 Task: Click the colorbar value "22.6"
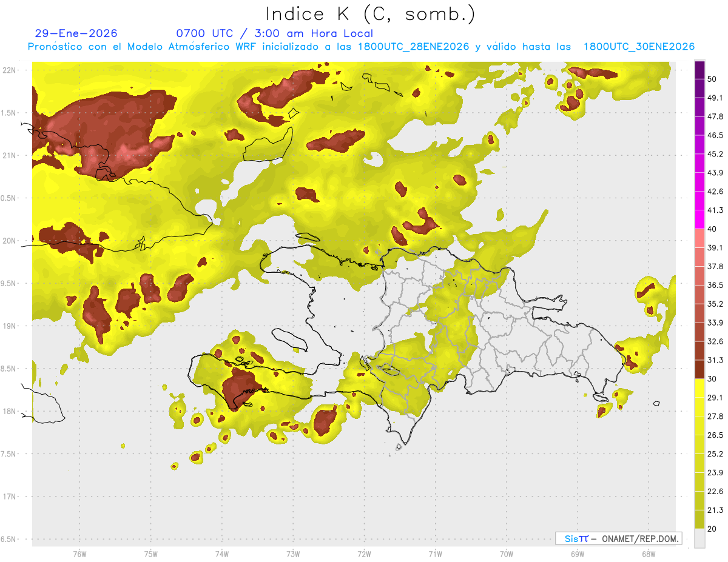715,491
